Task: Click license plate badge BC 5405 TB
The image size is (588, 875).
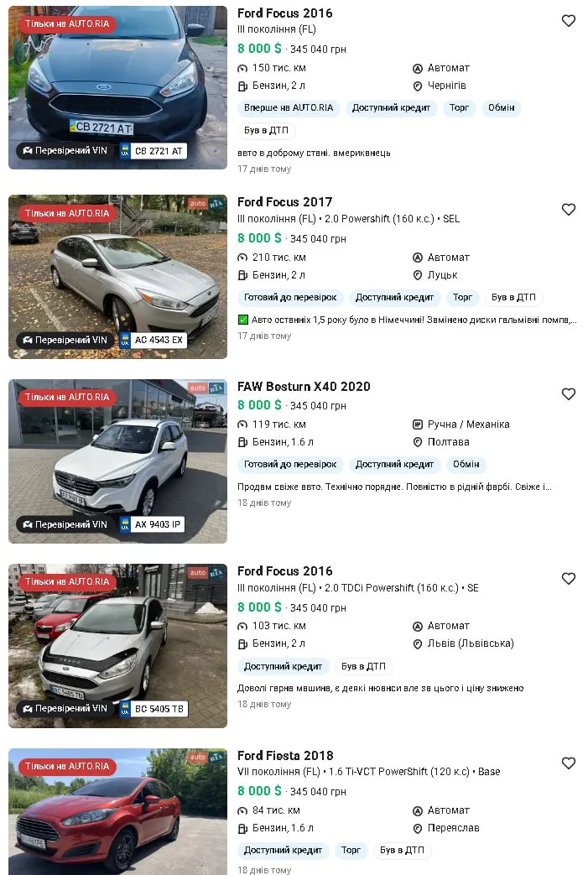Action: pos(153,709)
